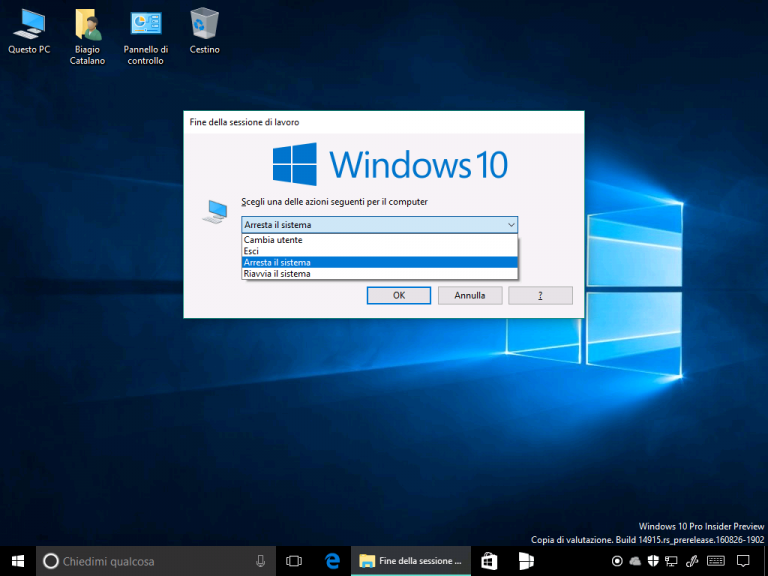
Task: Open Windows Defender shield tray icon
Action: coord(653,561)
